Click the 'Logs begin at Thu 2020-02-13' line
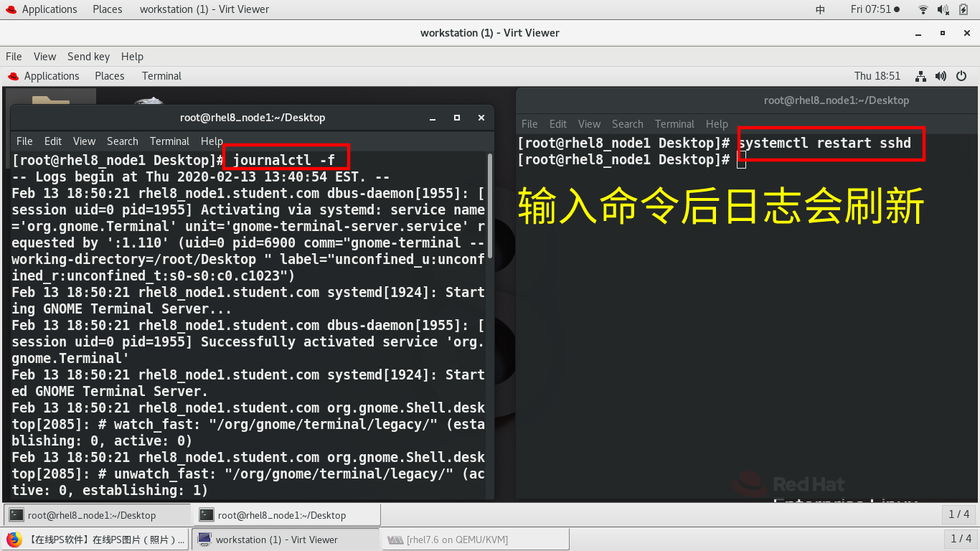 201,176
